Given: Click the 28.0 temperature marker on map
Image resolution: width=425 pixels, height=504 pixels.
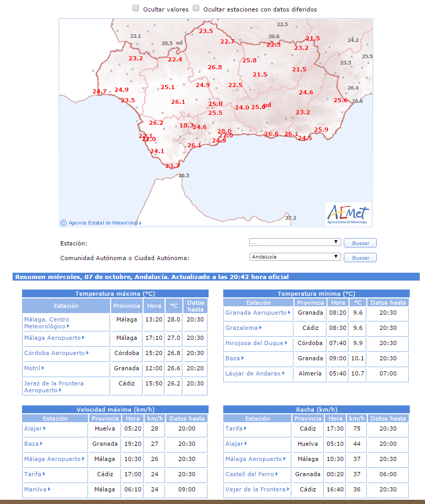Looking at the screenshot, I should [x=224, y=131].
